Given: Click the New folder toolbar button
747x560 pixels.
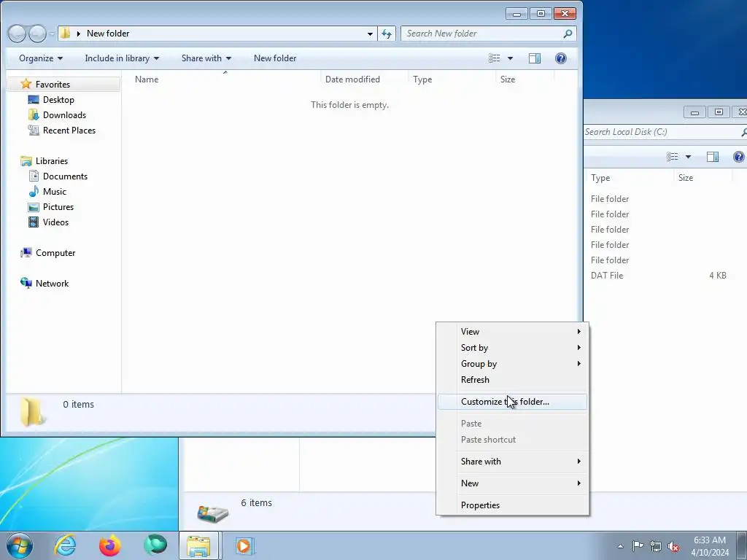Looking at the screenshot, I should 275,58.
